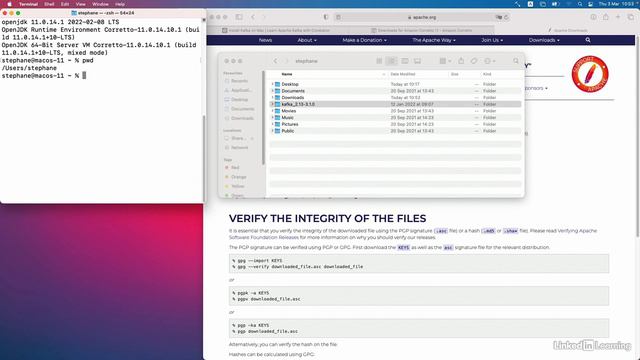Image resolution: width=640 pixels, height=360 pixels.
Task: Open Recents in Finder sidebar
Action: [x=237, y=81]
